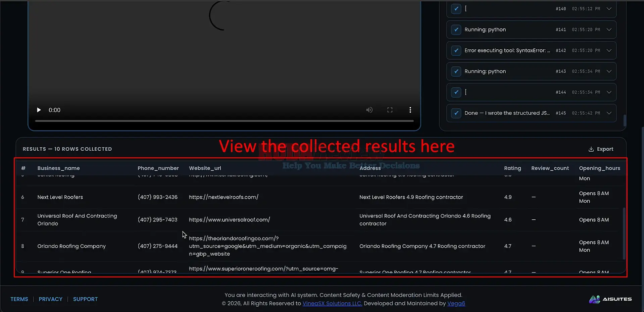Image resolution: width=644 pixels, height=312 pixels.
Task: Click the Export download icon
Action: 591,149
